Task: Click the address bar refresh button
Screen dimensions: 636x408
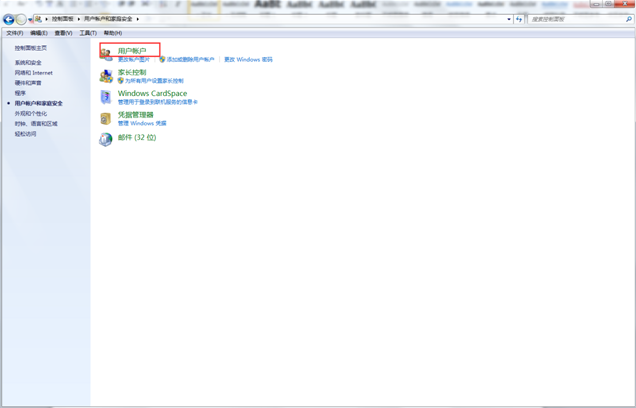Action: [519, 19]
